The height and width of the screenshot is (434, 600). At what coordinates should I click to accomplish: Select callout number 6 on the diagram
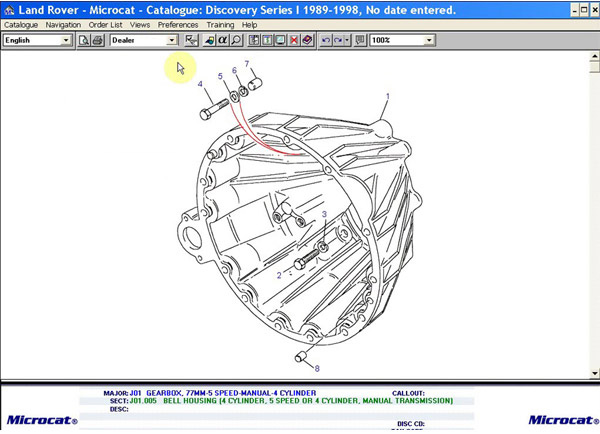coord(234,70)
